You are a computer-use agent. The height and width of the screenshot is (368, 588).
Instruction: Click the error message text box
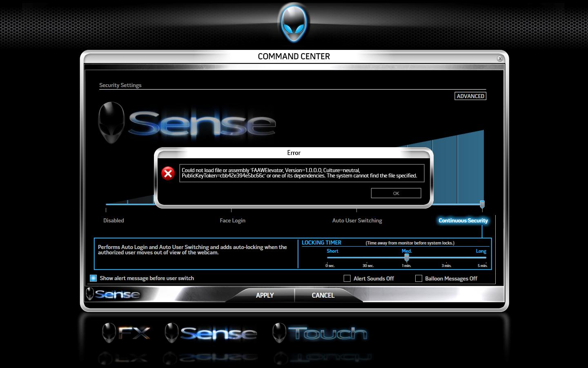[302, 173]
